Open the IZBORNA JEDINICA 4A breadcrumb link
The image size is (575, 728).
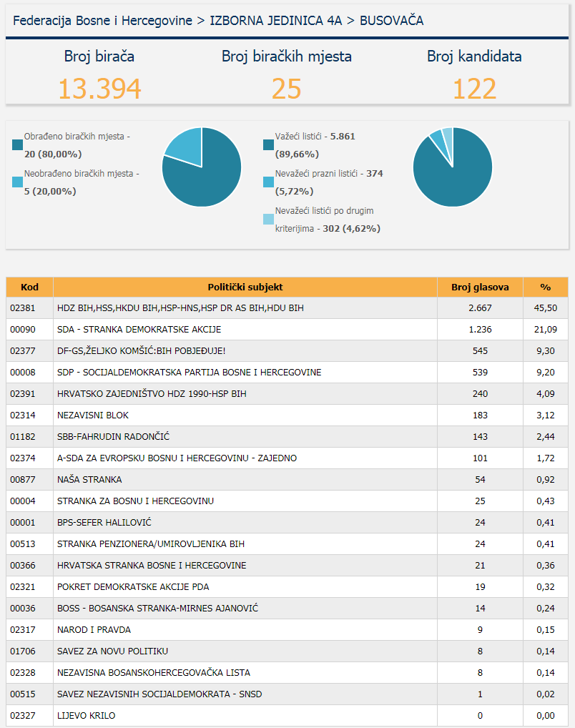click(x=275, y=21)
